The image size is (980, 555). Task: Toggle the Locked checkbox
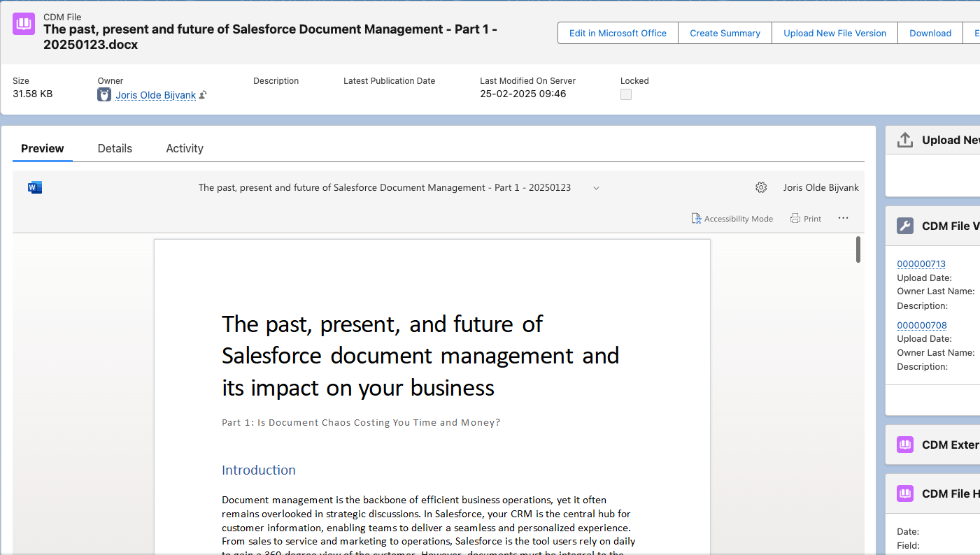(626, 94)
